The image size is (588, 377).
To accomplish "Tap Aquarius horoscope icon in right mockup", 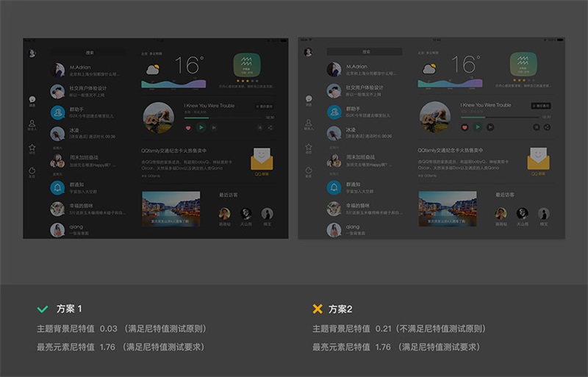I will (x=523, y=66).
